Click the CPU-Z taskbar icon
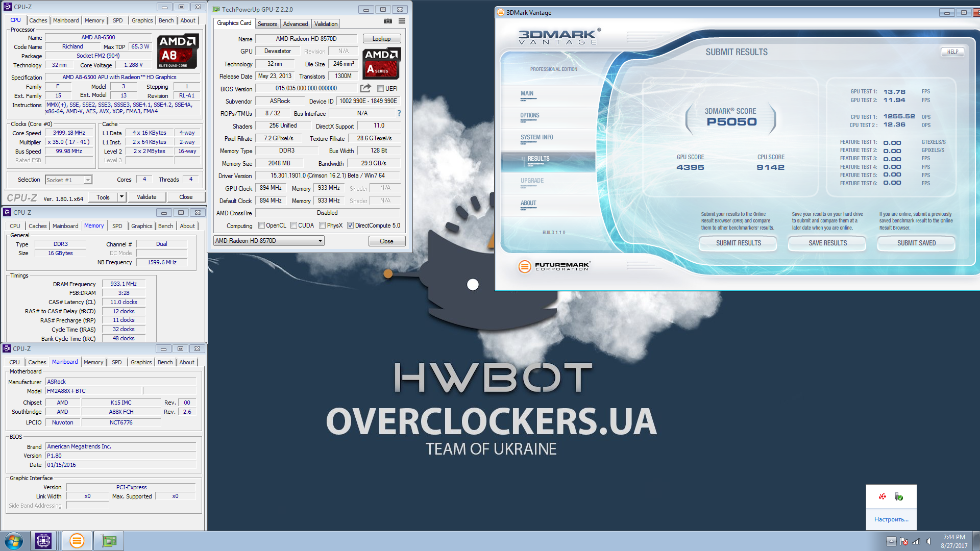The height and width of the screenshot is (551, 980). click(43, 541)
